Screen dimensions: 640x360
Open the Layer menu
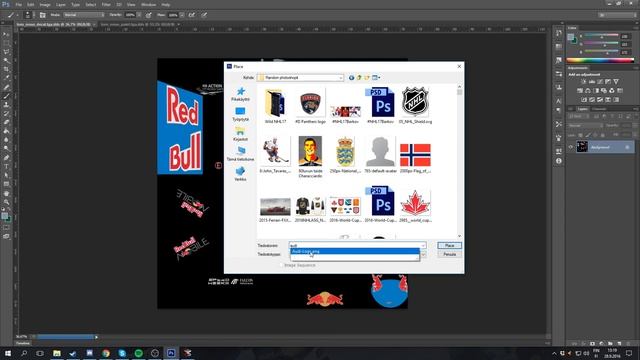61,4
